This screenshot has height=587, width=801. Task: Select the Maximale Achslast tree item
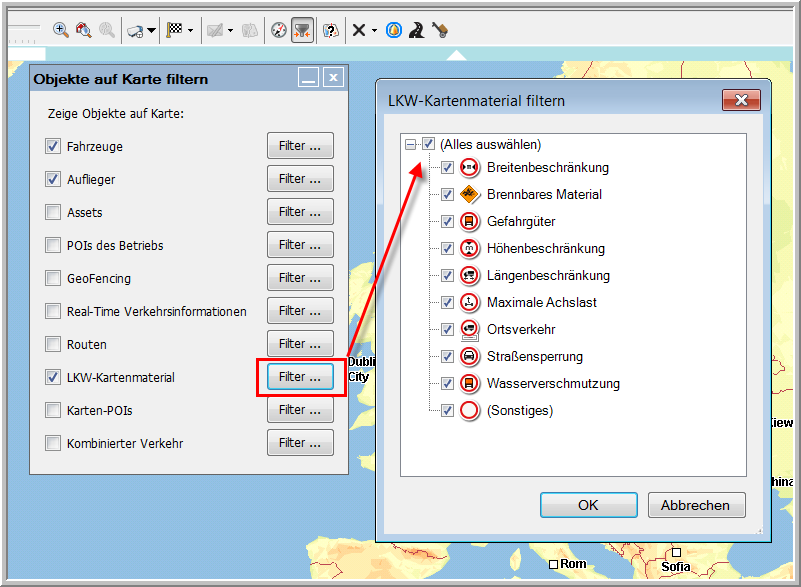(x=541, y=303)
